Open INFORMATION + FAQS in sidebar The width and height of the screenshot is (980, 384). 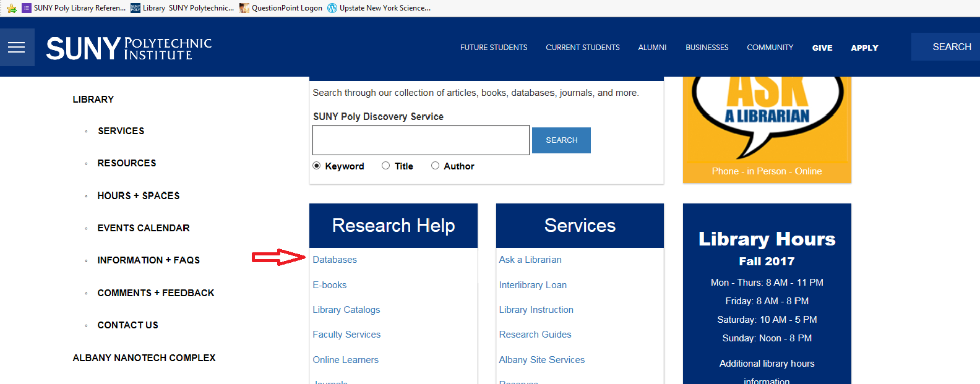(x=148, y=260)
